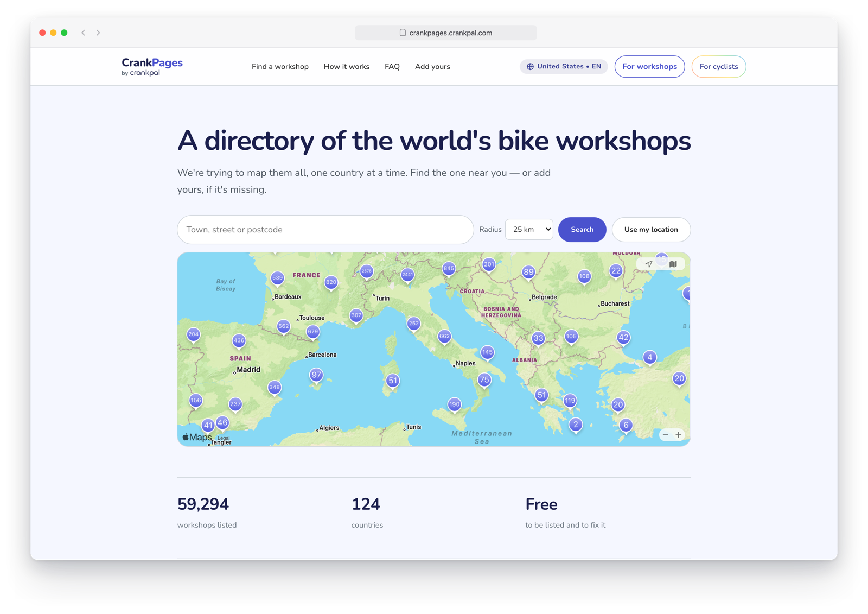Screen dimensions: 868x614
Task: Click the browser address bar
Action: point(446,33)
